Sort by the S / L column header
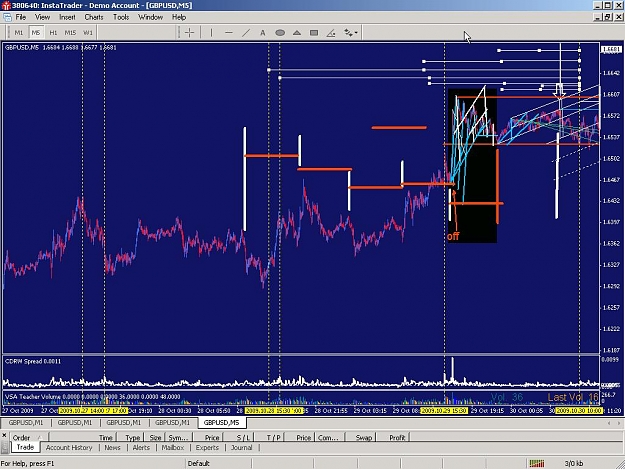The width and height of the screenshot is (625, 469). (238, 437)
